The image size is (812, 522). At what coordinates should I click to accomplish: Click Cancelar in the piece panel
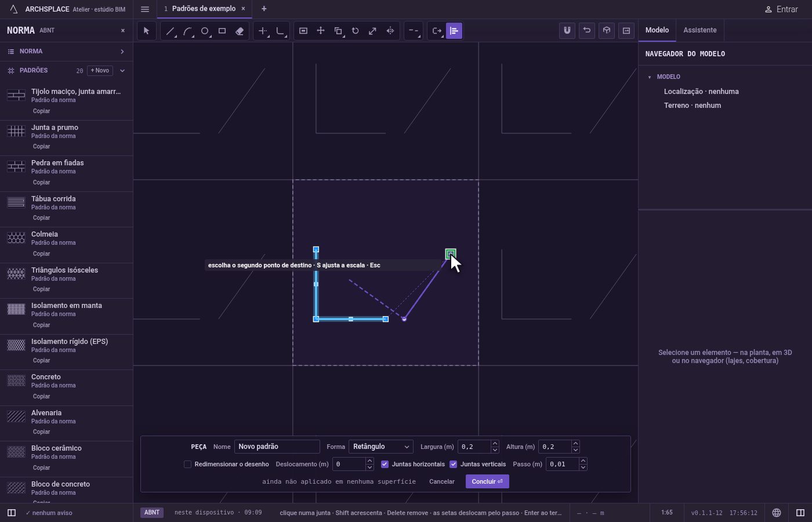(x=442, y=481)
